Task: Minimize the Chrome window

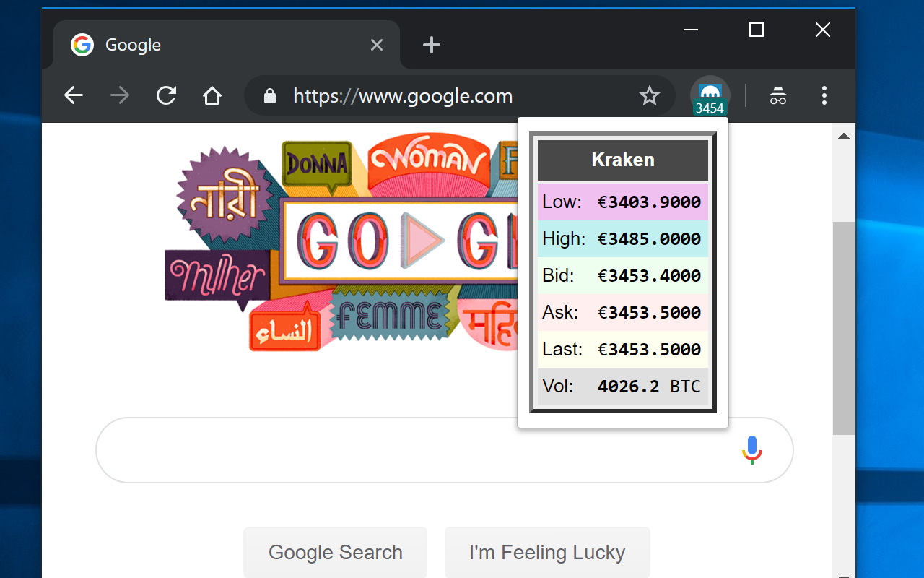Action: pos(691,30)
